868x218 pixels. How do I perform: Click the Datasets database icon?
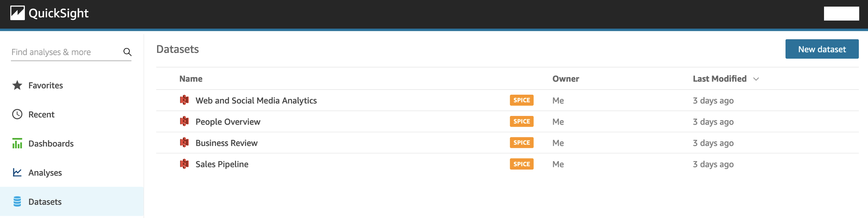click(x=17, y=201)
